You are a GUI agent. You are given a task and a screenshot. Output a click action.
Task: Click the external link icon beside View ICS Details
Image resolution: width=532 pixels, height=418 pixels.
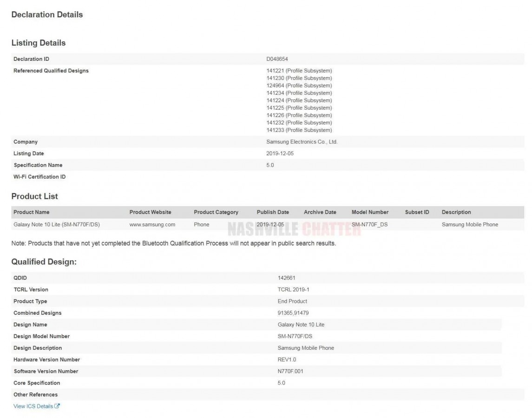(x=57, y=406)
